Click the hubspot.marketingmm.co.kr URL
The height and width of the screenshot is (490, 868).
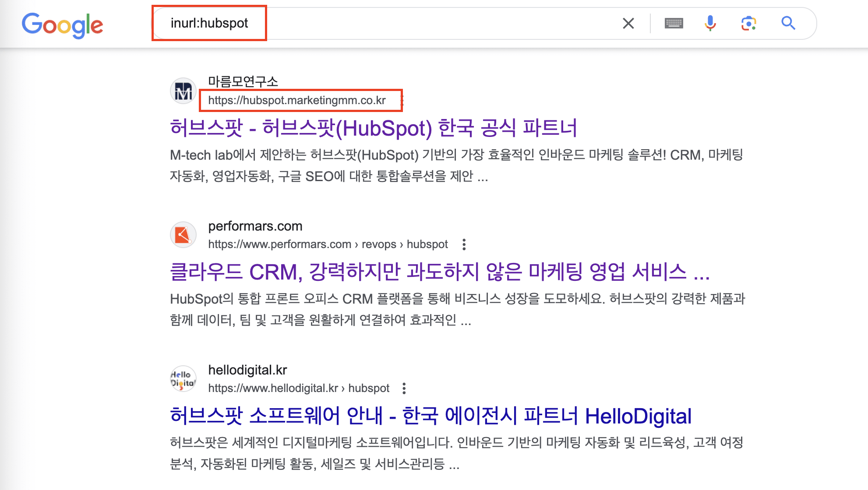(x=297, y=101)
